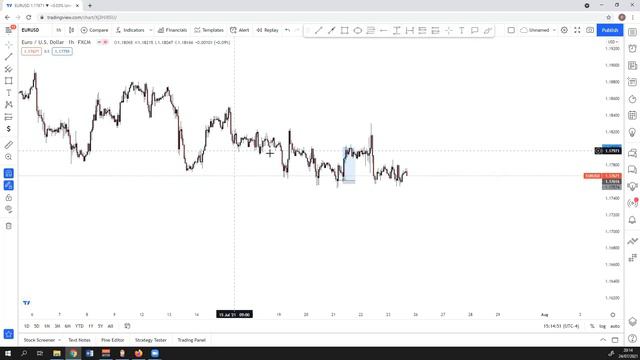Open the main menu hamburger icon
The image size is (640, 360).
(9, 30)
